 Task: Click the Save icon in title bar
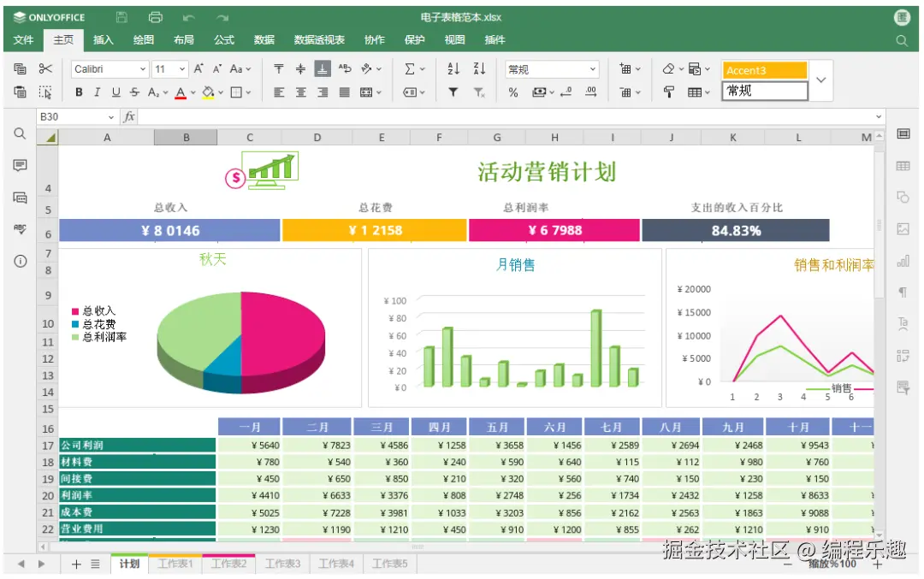coord(122,17)
